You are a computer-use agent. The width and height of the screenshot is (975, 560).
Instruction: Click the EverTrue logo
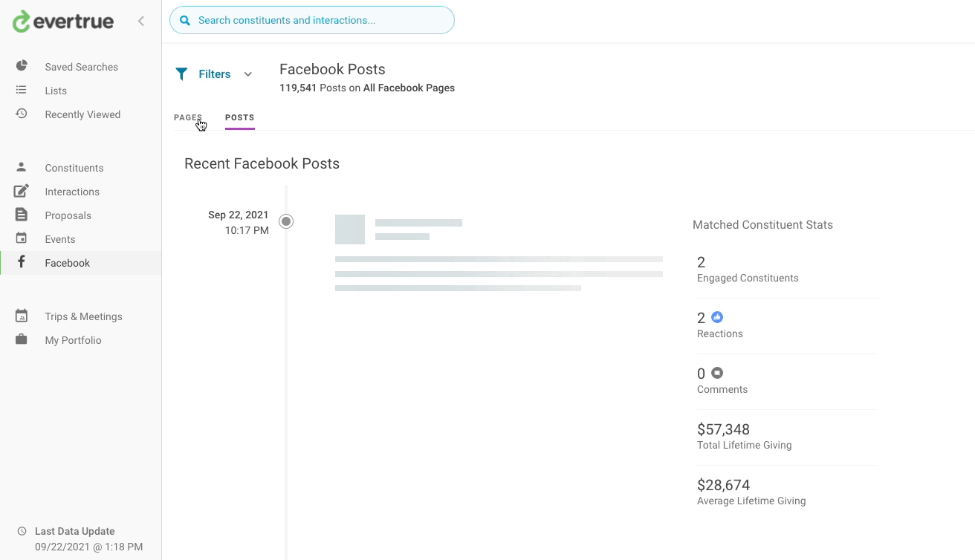pos(63,22)
